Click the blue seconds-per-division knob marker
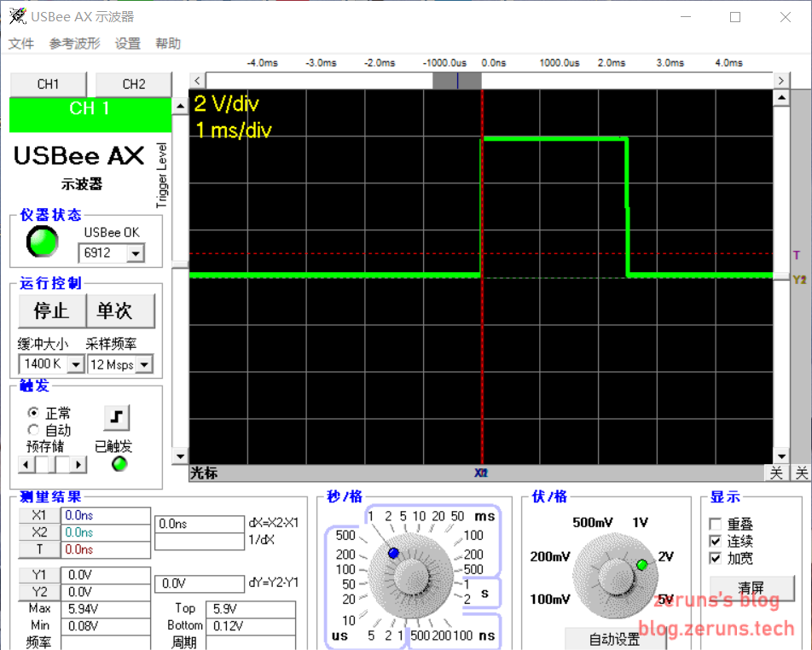This screenshot has height=650, width=812. [393, 553]
